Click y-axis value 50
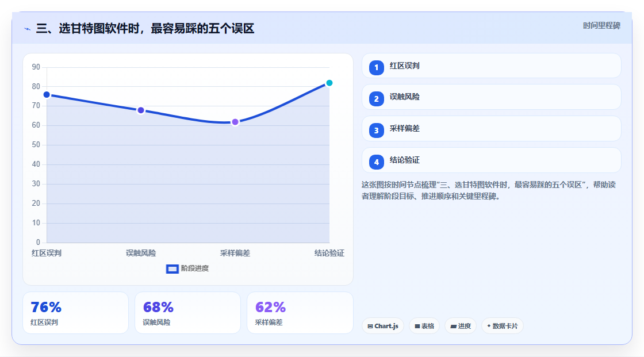644x357 pixels. point(36,145)
